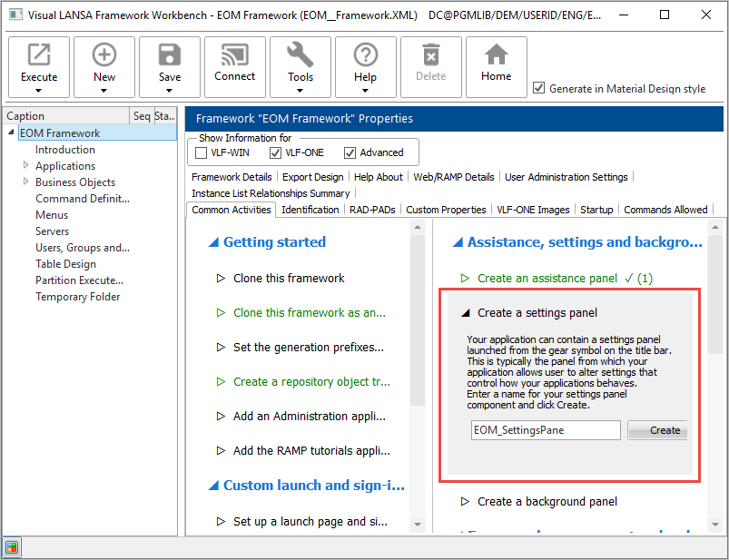Screen dimensions: 729x560
Task: Collapse the Create a settings panel item
Action: (x=466, y=313)
